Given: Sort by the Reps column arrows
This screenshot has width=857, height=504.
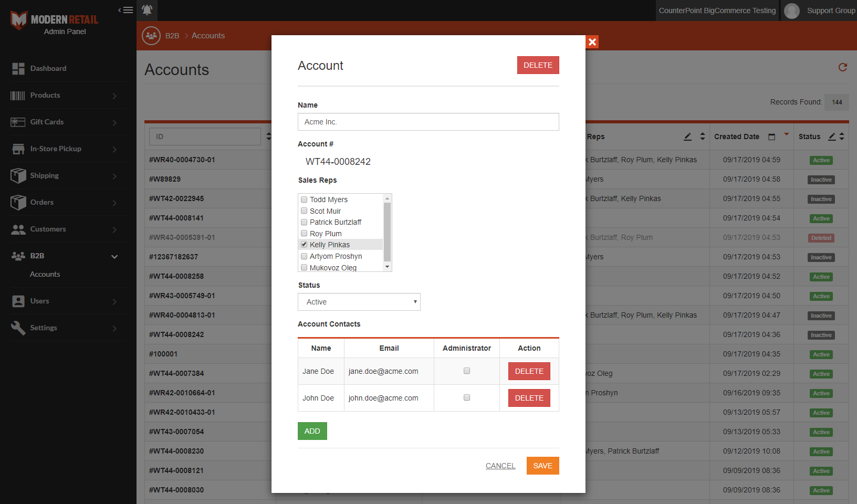Looking at the screenshot, I should (x=703, y=136).
